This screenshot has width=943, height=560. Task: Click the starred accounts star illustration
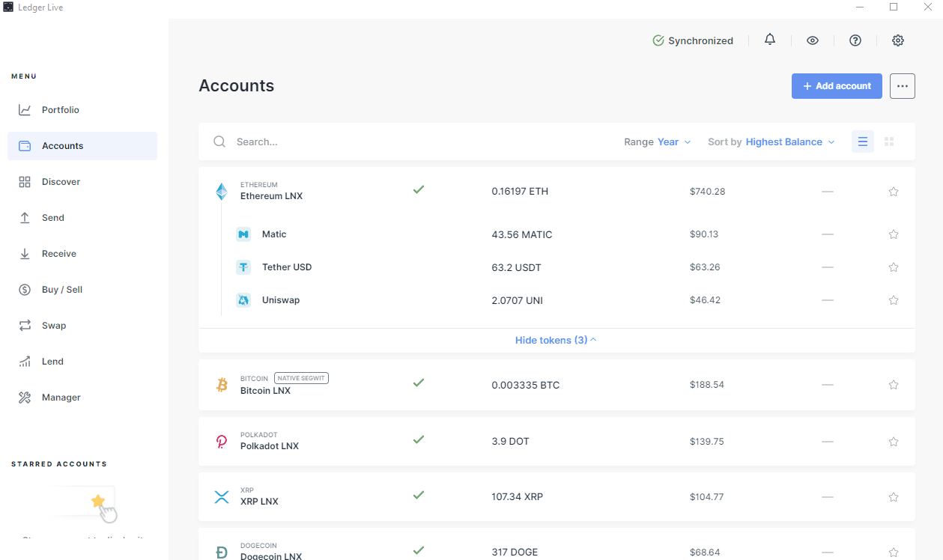click(x=98, y=501)
